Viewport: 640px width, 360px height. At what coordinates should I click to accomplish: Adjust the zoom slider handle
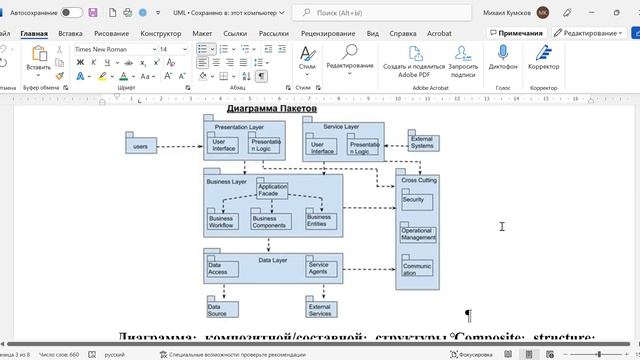[599, 354]
